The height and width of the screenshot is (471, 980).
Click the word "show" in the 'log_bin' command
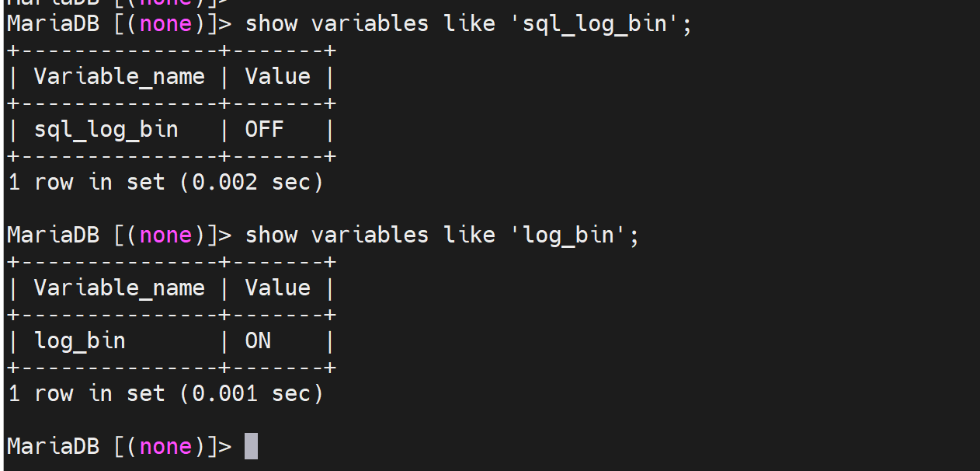[271, 235]
